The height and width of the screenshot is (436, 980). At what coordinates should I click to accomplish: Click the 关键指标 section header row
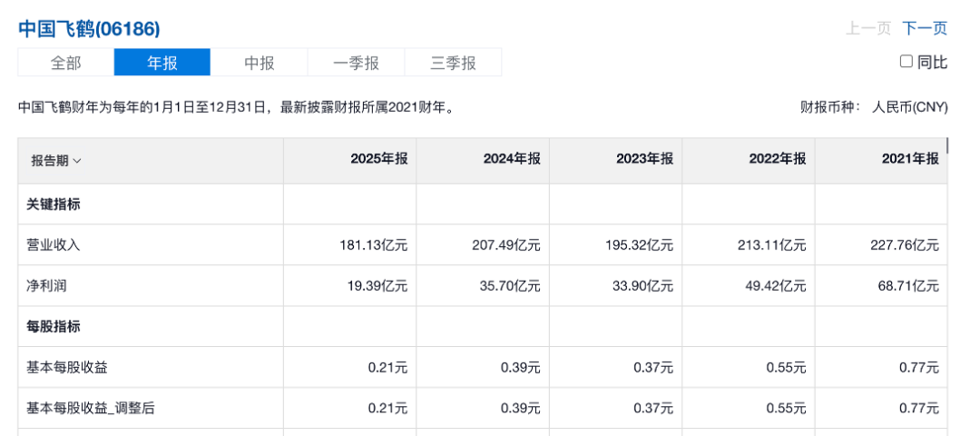[54, 204]
